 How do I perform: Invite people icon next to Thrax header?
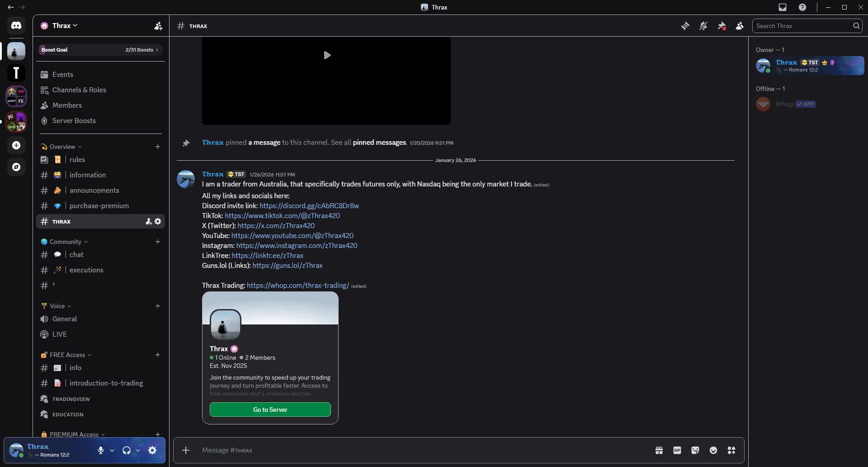(158, 26)
